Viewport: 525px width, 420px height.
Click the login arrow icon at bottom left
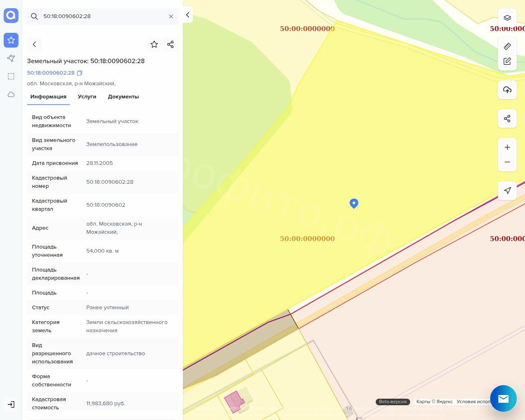(11, 404)
